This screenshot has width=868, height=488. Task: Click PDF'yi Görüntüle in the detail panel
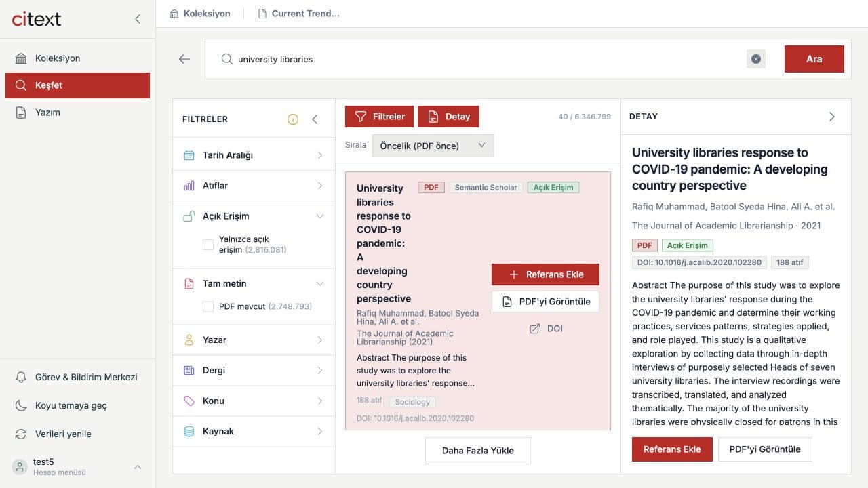(765, 449)
